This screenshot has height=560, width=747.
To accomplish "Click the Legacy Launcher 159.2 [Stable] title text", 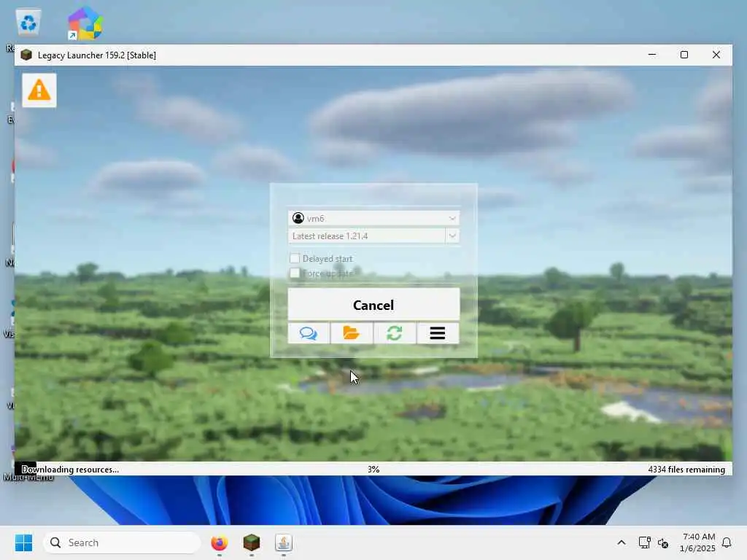I will (x=97, y=55).
